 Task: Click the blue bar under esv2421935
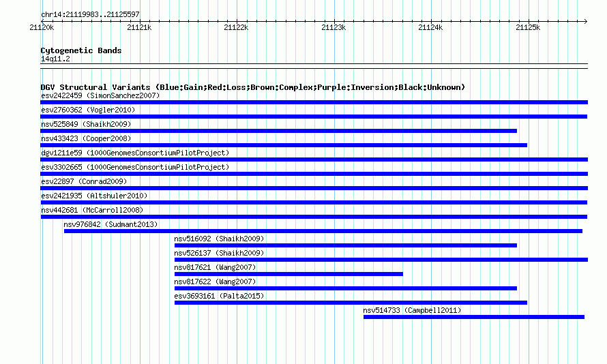(x=314, y=202)
